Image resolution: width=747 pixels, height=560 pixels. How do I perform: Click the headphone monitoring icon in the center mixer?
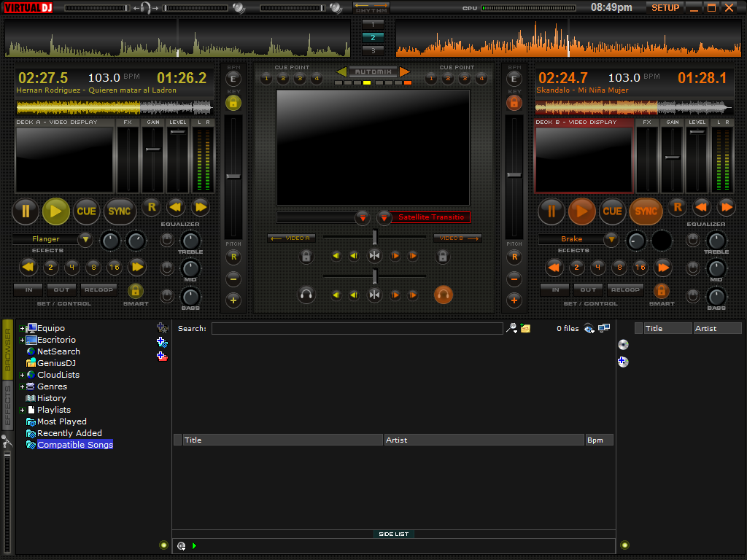point(306,295)
